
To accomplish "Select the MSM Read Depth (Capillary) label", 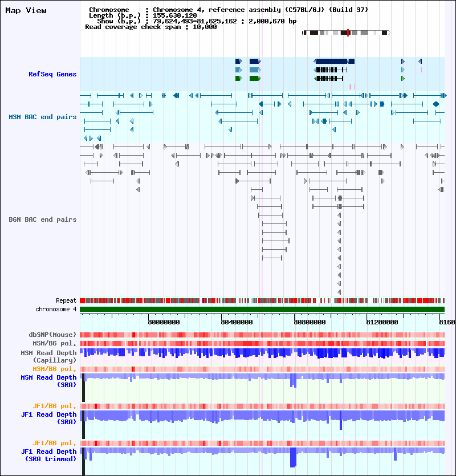I will 48,356.
